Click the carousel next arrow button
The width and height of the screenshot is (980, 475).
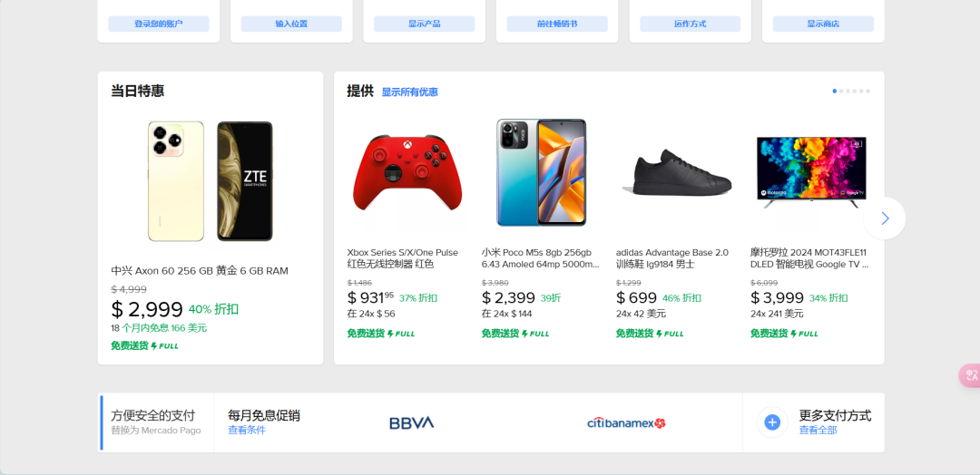[x=884, y=218]
